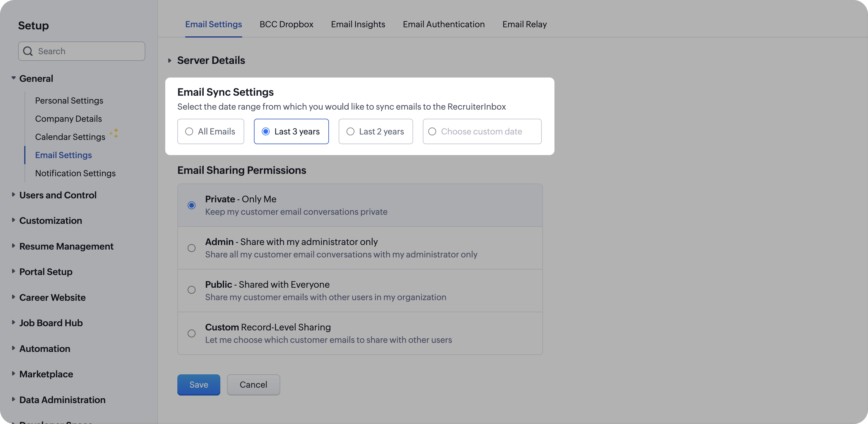Open the Email Authentication tab
Screen dimensions: 868x424
click(x=443, y=24)
